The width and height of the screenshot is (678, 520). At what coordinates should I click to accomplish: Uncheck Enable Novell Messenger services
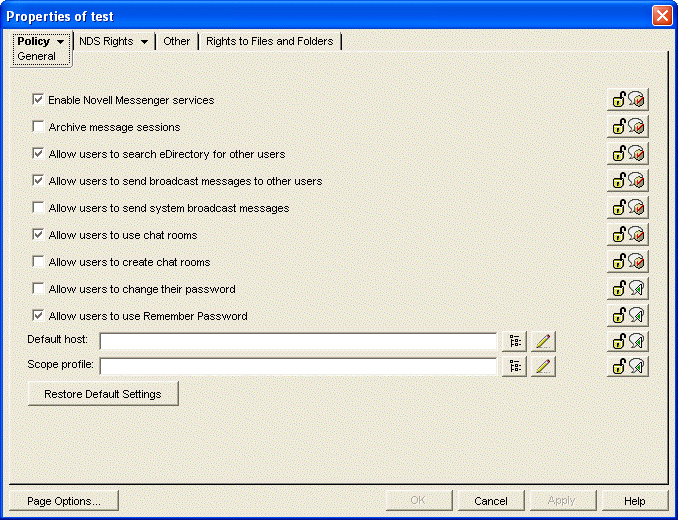click(x=38, y=99)
